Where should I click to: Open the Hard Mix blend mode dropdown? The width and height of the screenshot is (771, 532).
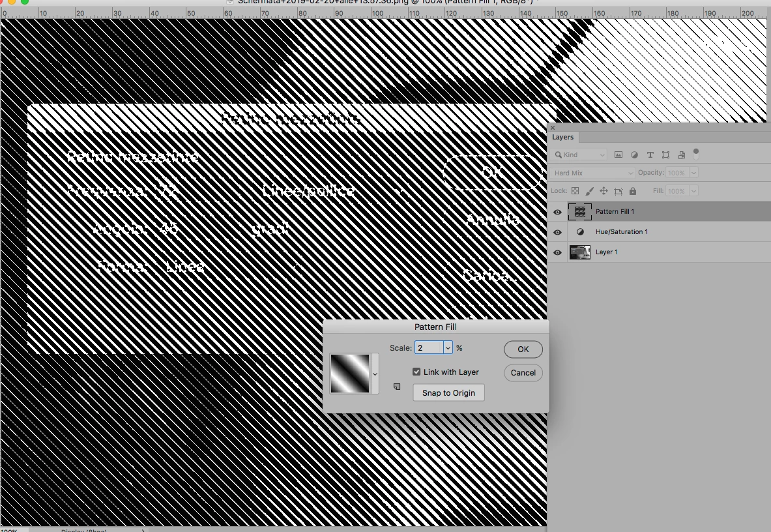click(x=593, y=173)
